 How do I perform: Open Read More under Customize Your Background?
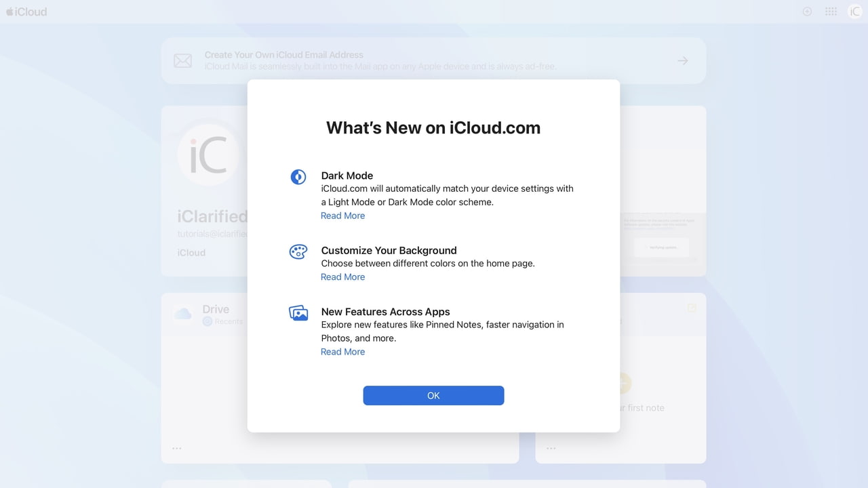pyautogui.click(x=342, y=277)
